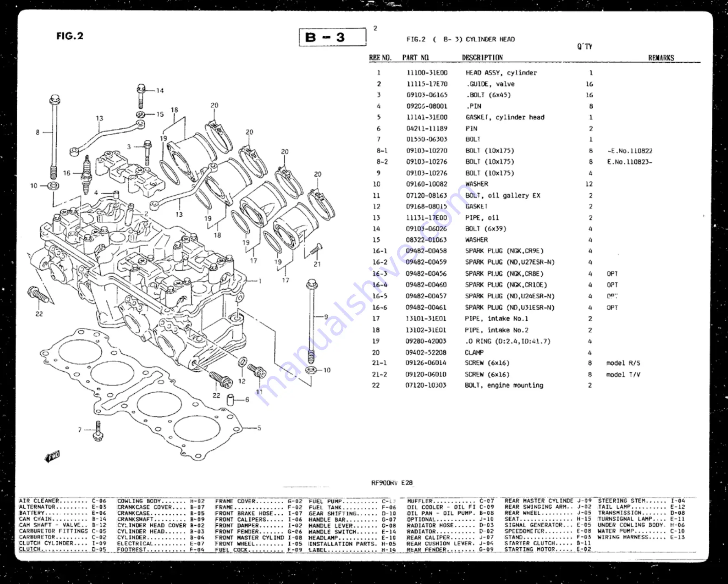Select part number 09103-10270
728x584 pixels.
427,151
